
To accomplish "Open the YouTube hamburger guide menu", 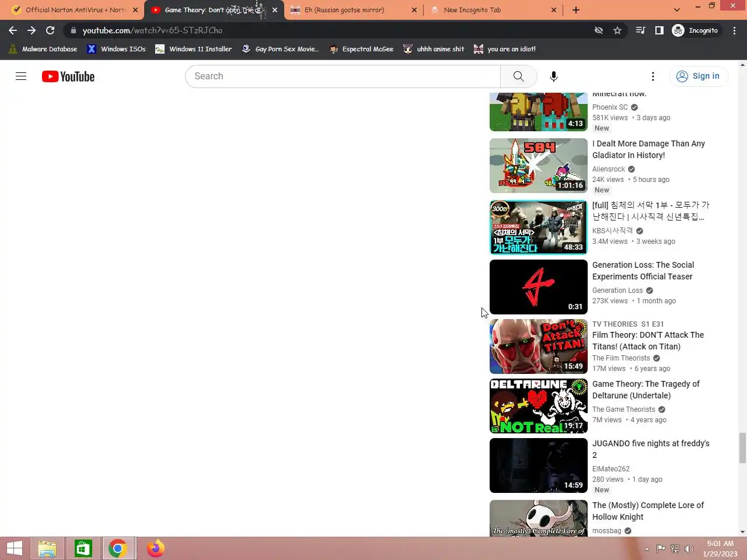I will click(x=21, y=76).
